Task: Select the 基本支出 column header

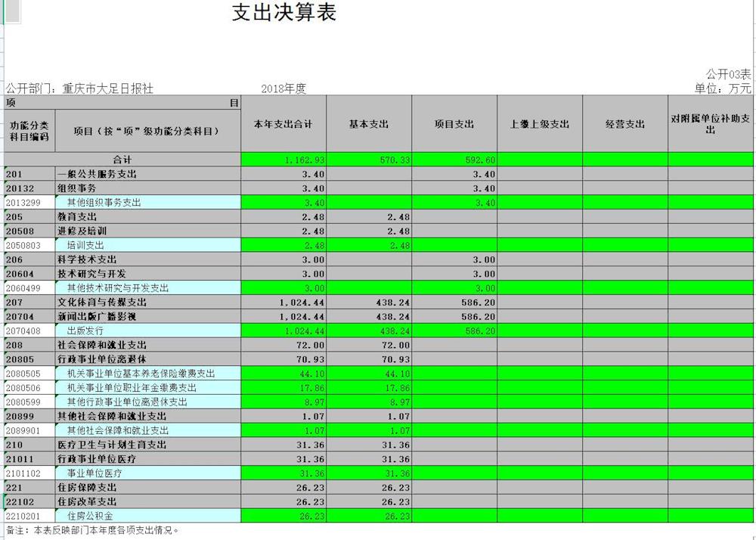Action: (368, 124)
